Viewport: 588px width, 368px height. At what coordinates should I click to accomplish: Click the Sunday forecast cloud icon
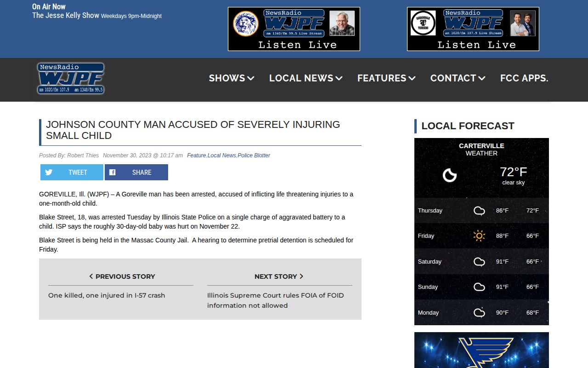(x=479, y=287)
